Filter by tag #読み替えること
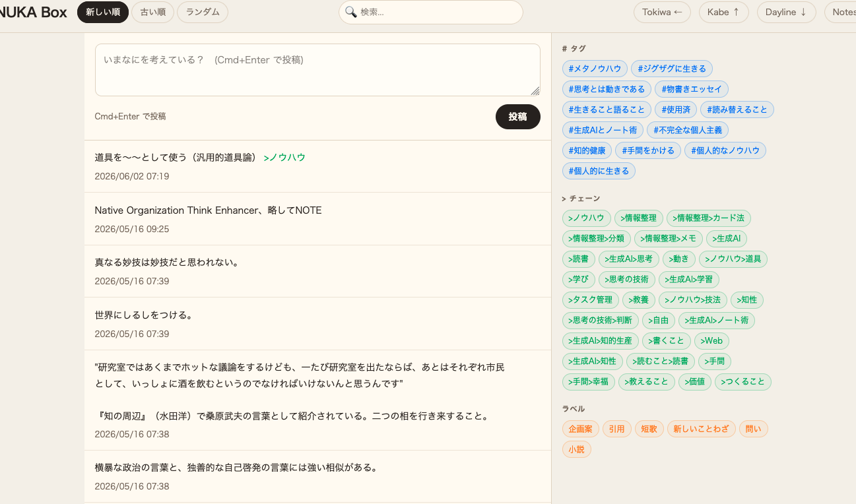856x504 pixels. coord(737,110)
